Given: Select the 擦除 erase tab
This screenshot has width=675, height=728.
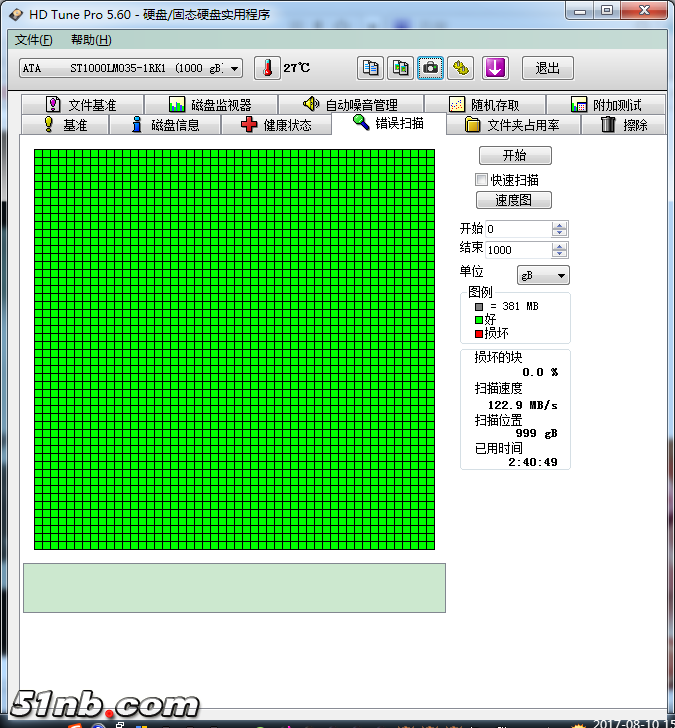Looking at the screenshot, I should point(625,125).
